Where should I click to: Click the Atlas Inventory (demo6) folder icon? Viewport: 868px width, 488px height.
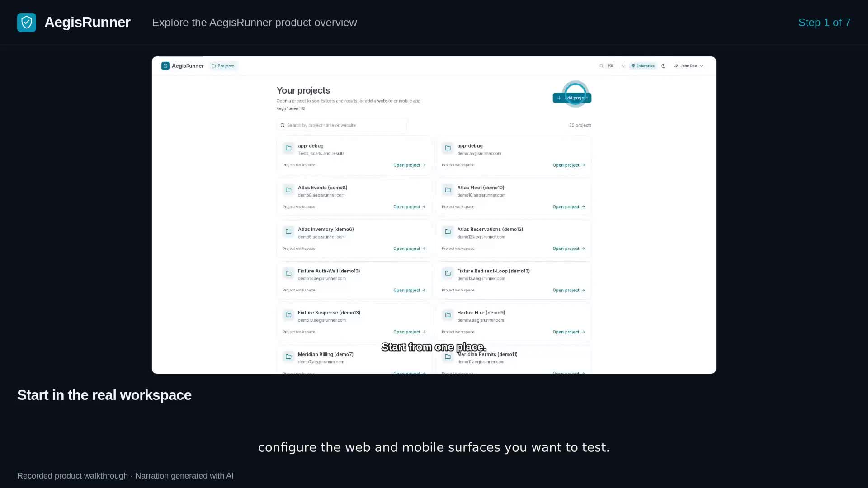(288, 231)
